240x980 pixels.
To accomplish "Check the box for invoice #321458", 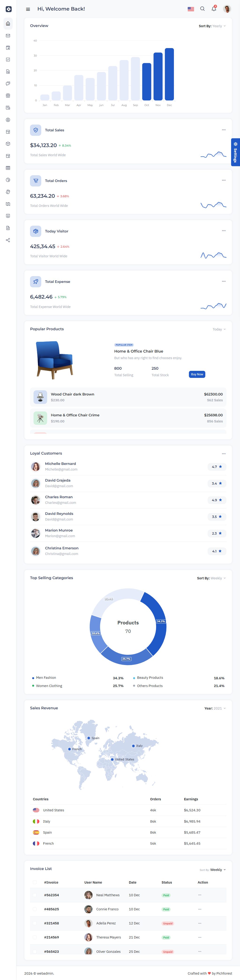I will tap(35, 923).
